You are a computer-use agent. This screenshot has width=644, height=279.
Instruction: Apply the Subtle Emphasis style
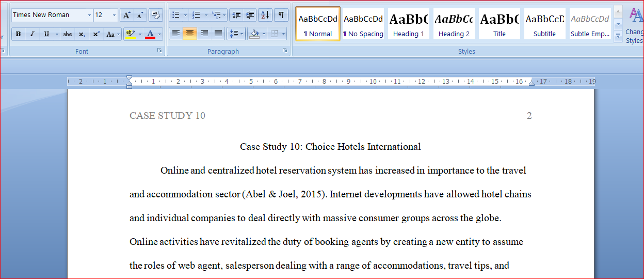point(590,24)
